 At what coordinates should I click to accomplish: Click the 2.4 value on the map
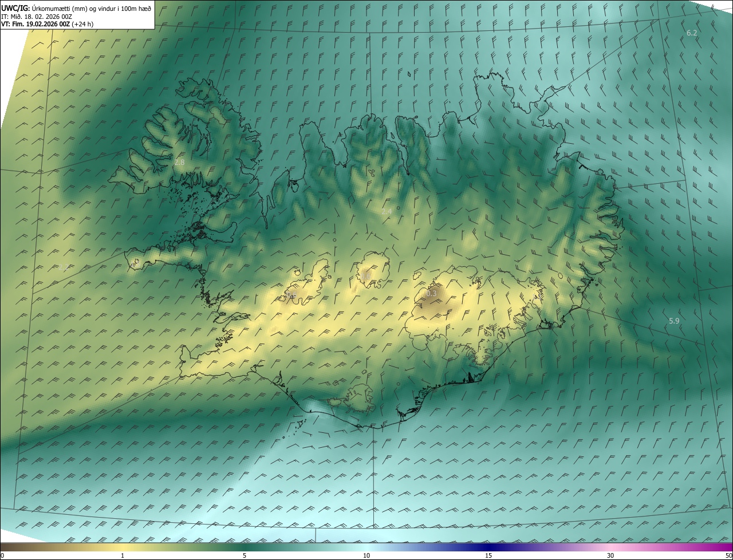[387, 212]
